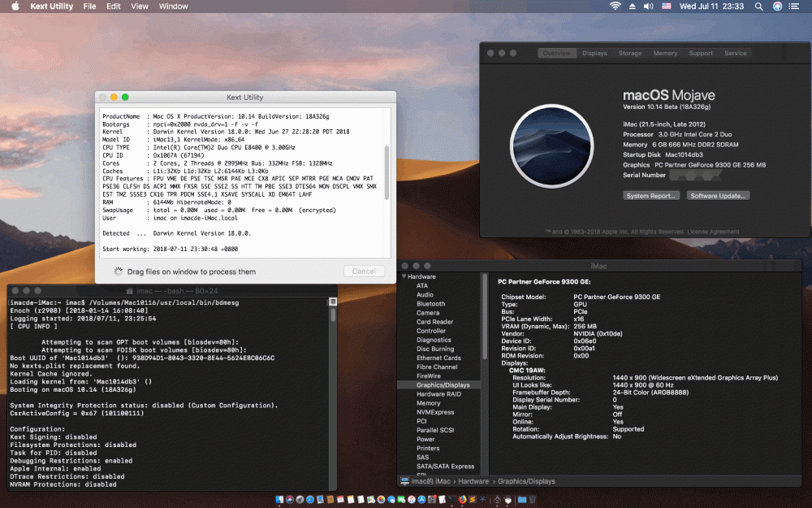Switch to the Service tab in About This Mac
812x508 pixels.
pos(736,53)
